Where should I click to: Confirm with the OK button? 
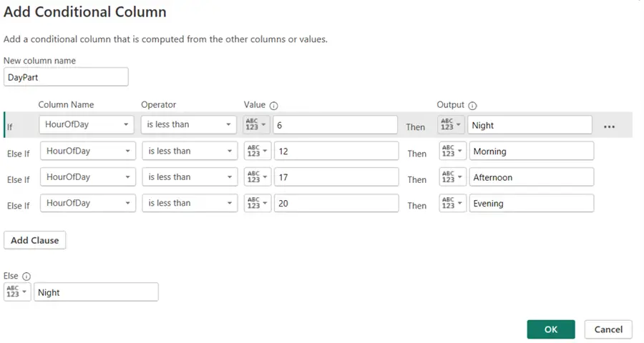point(550,329)
